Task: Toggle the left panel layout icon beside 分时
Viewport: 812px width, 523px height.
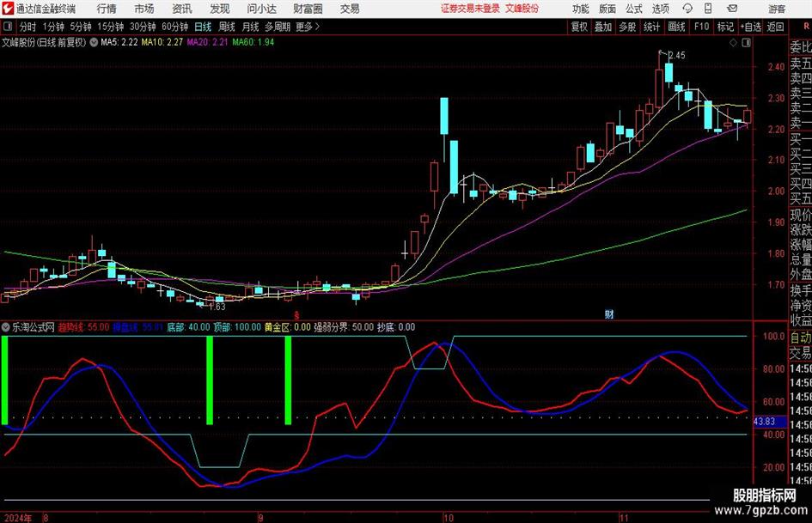Action: [7, 27]
